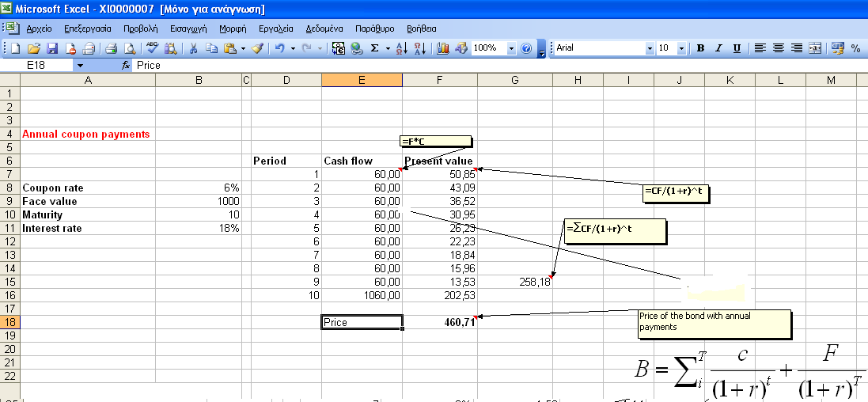Open the Προβολή menu
The height and width of the screenshot is (402, 868).
141,28
